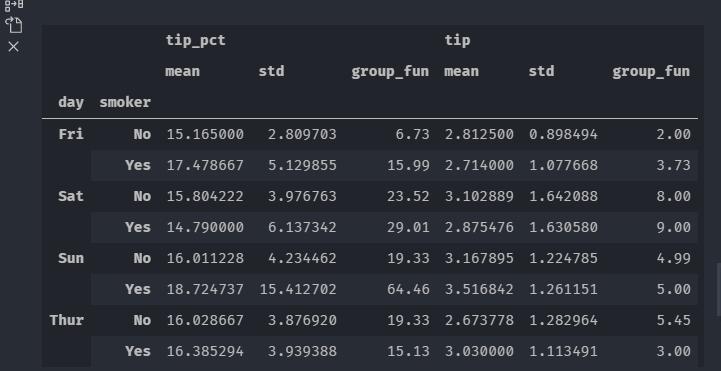Click the open-output-in-editor page icon
This screenshot has height=371, width=721.
tap(14, 25)
